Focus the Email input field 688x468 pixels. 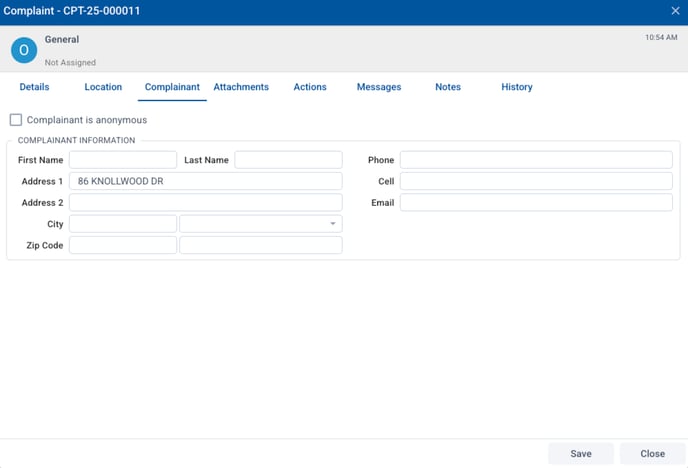click(536, 202)
